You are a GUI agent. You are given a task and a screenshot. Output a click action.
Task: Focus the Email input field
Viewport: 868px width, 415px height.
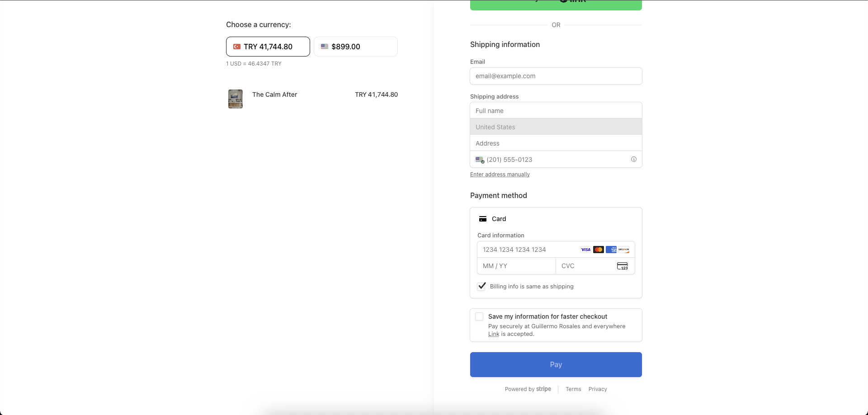556,76
